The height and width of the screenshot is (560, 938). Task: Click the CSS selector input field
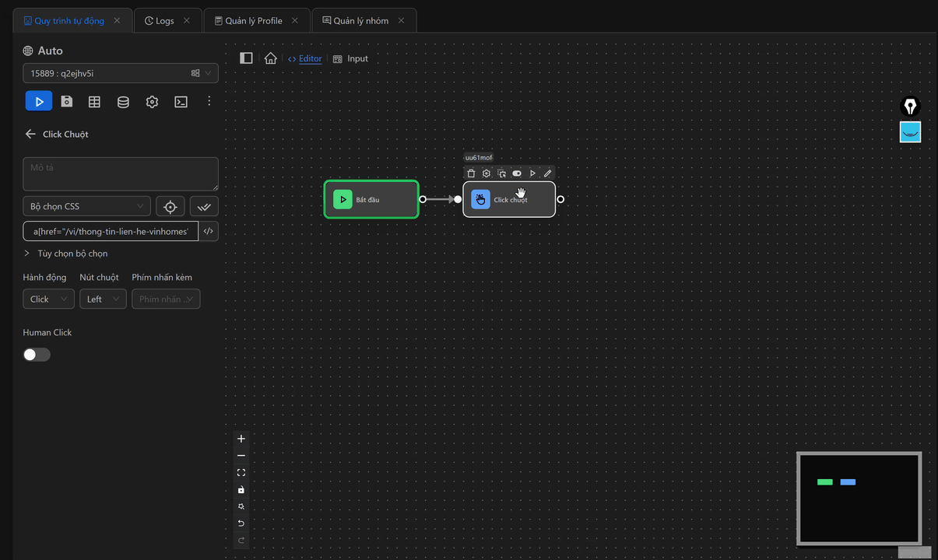111,231
